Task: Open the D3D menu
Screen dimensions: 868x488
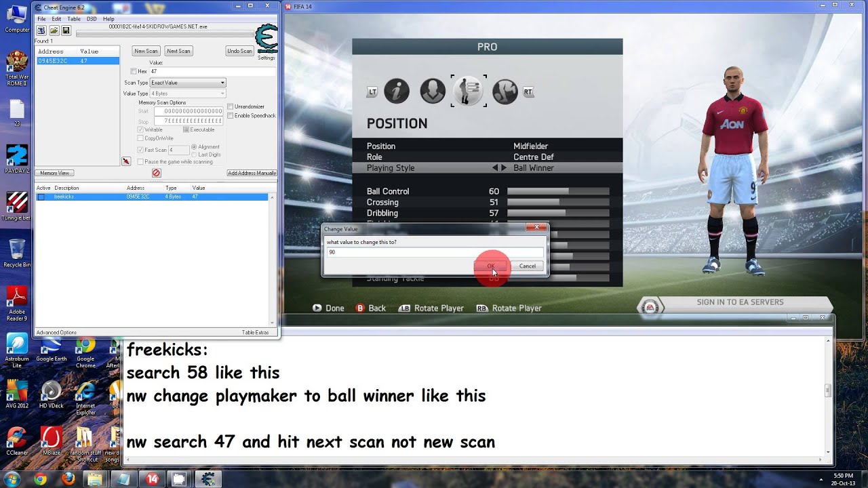Action: point(92,19)
